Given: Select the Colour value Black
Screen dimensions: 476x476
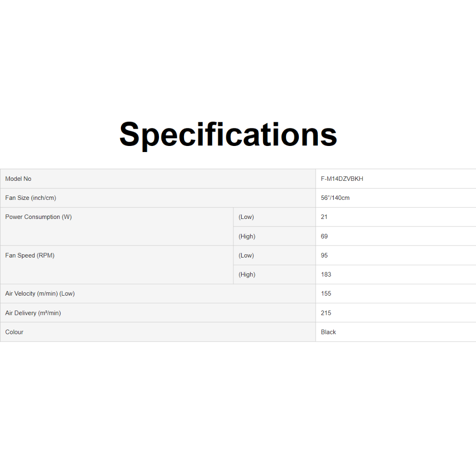Looking at the screenshot, I should click(329, 332).
